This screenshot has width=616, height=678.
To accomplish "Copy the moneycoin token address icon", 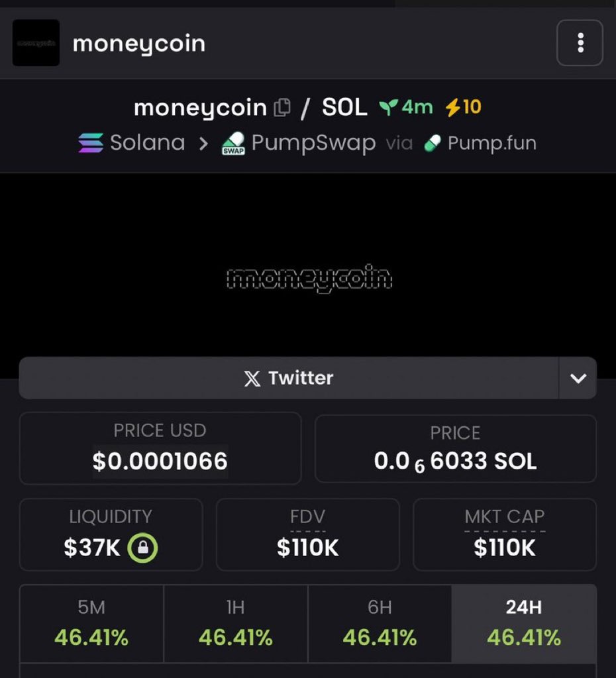I will click(x=283, y=107).
